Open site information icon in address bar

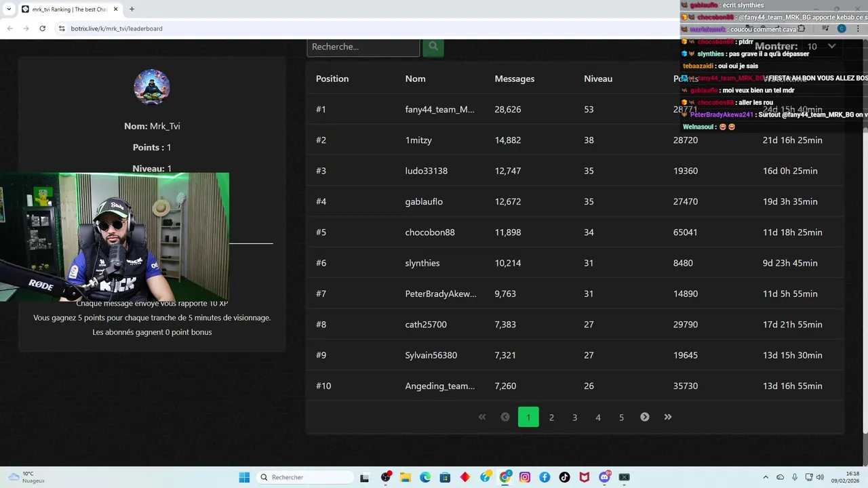62,28
